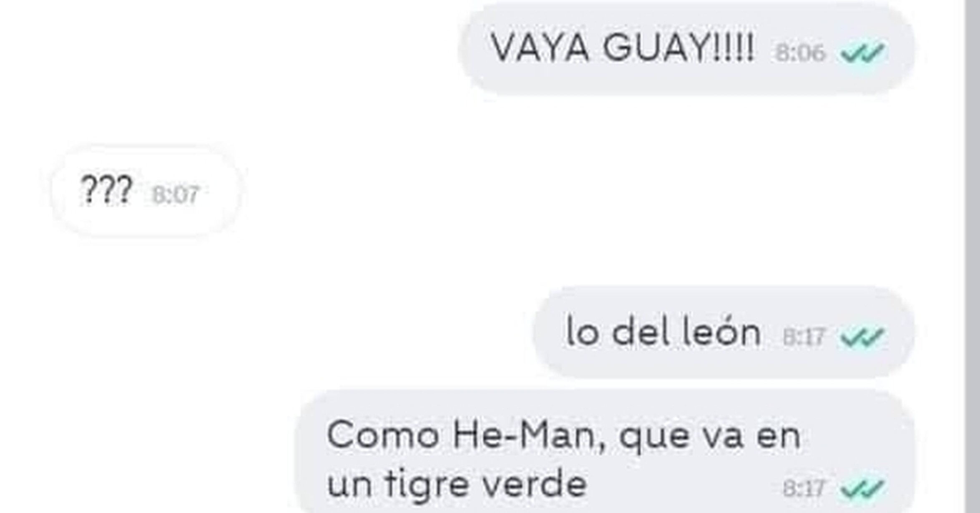Select the lo del león message bubble
This screenshot has width=980, height=513.
[724, 332]
